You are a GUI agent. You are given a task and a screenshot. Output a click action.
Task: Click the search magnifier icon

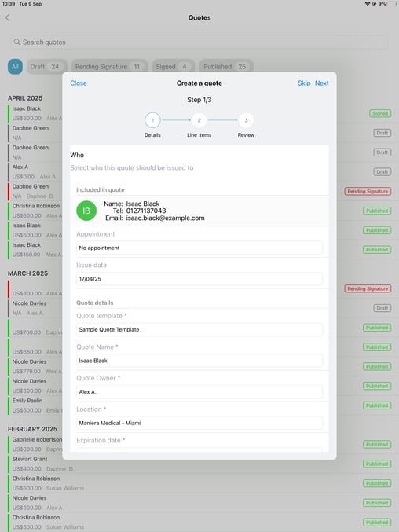(17, 42)
